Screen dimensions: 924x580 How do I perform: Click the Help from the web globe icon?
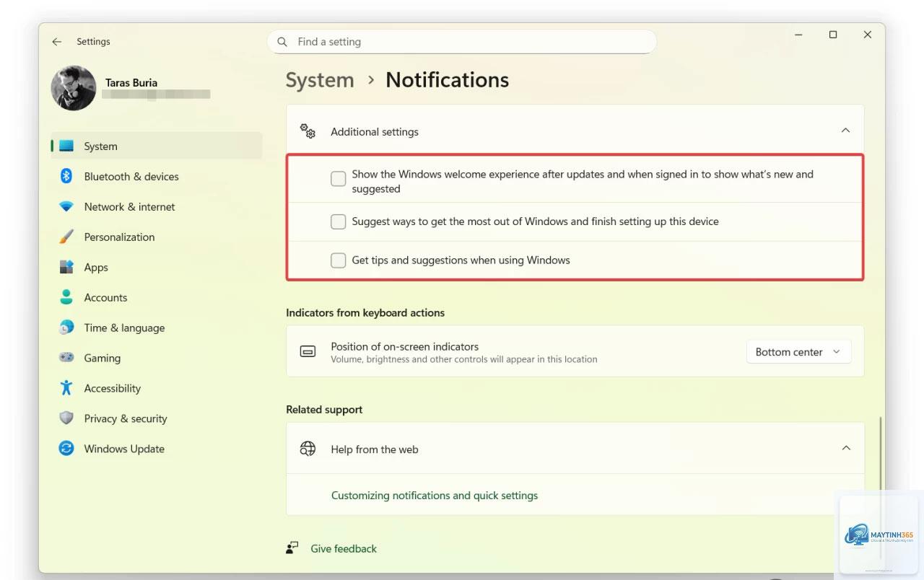coord(308,449)
